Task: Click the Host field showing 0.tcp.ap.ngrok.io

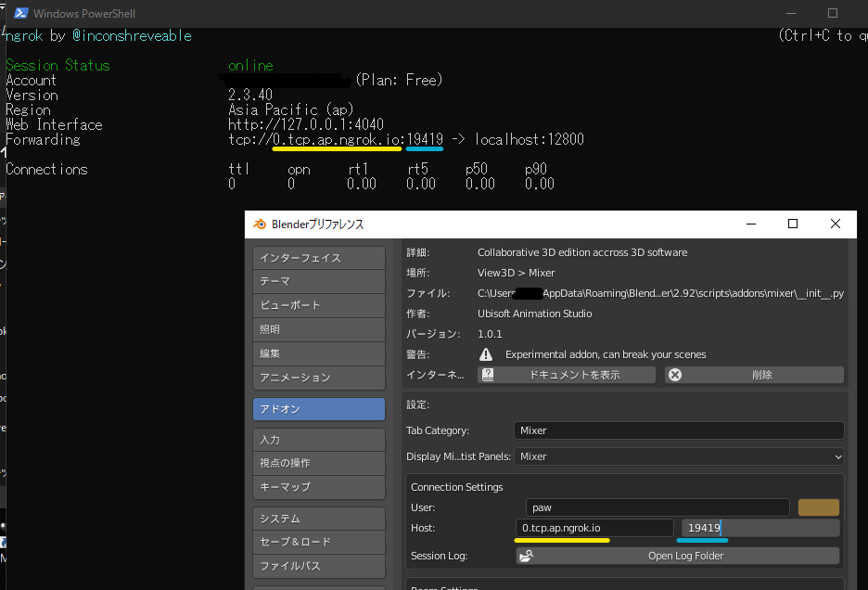Action: [x=594, y=527]
